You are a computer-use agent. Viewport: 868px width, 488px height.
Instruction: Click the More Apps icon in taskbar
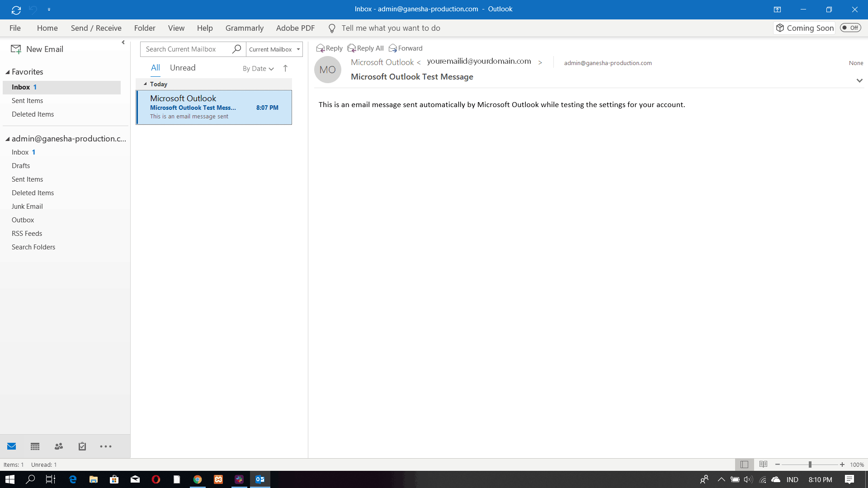(105, 446)
